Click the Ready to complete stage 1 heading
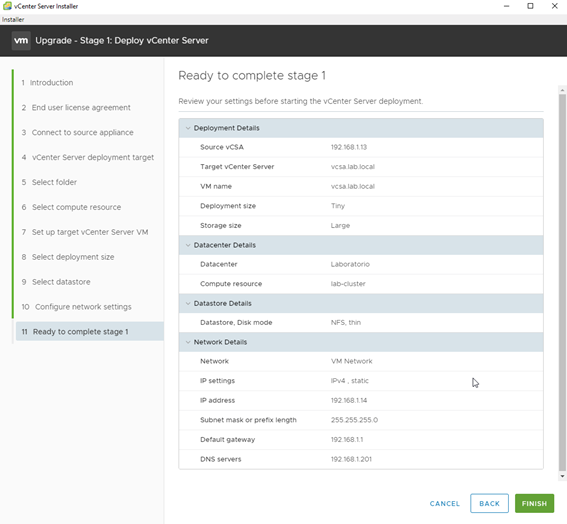The image size is (567, 524). pyautogui.click(x=252, y=76)
